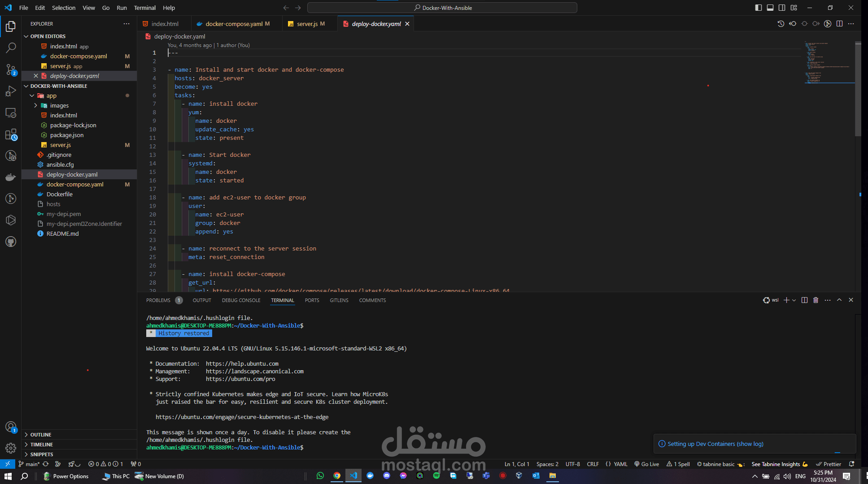Click the editor minimap to jump in file
Viewport: 868px width, 484px height.
(828, 63)
